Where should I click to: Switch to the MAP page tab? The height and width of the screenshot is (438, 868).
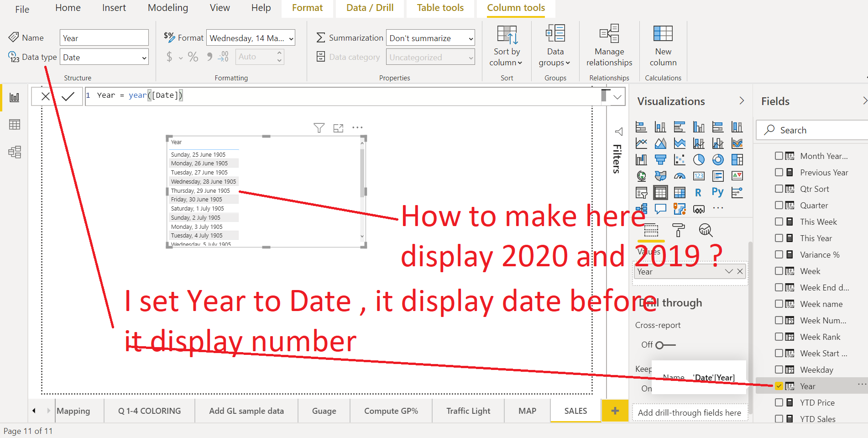click(x=528, y=411)
